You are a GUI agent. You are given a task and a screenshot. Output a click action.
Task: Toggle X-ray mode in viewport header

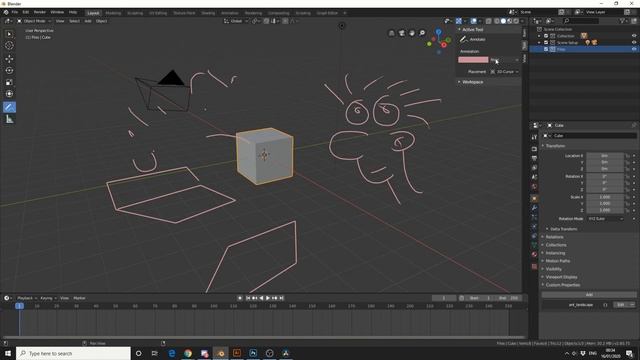[489, 21]
